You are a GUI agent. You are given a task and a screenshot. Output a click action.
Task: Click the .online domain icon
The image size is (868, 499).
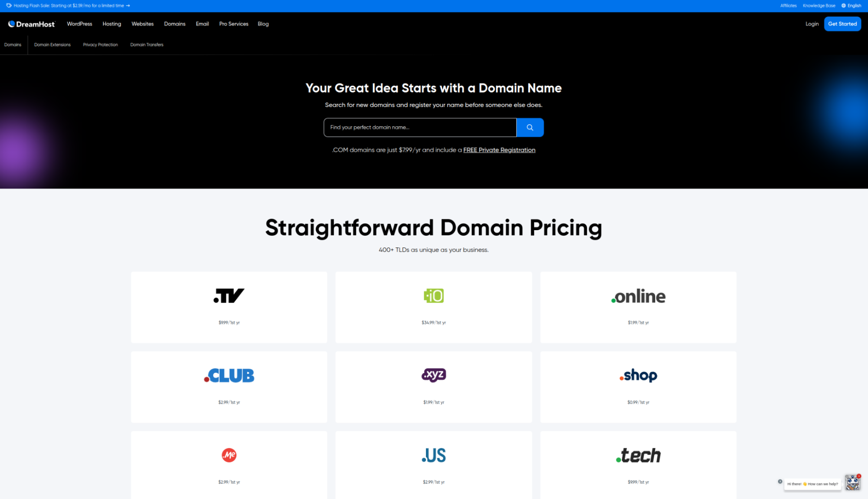coord(637,297)
